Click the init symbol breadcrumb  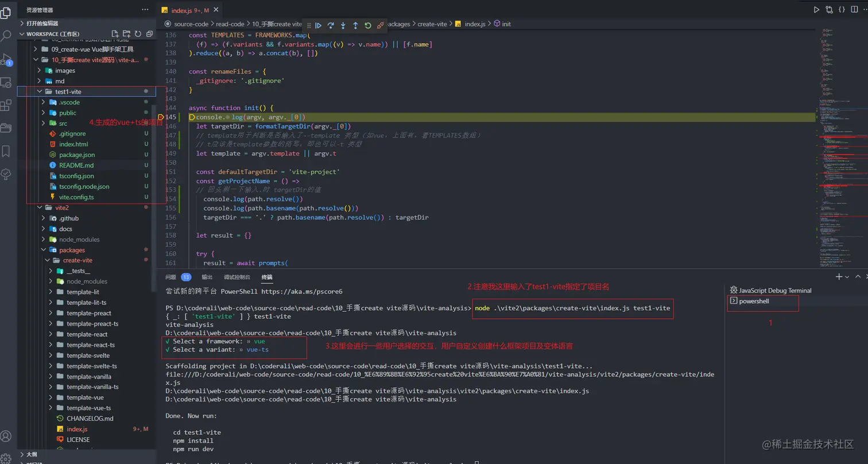(x=502, y=24)
